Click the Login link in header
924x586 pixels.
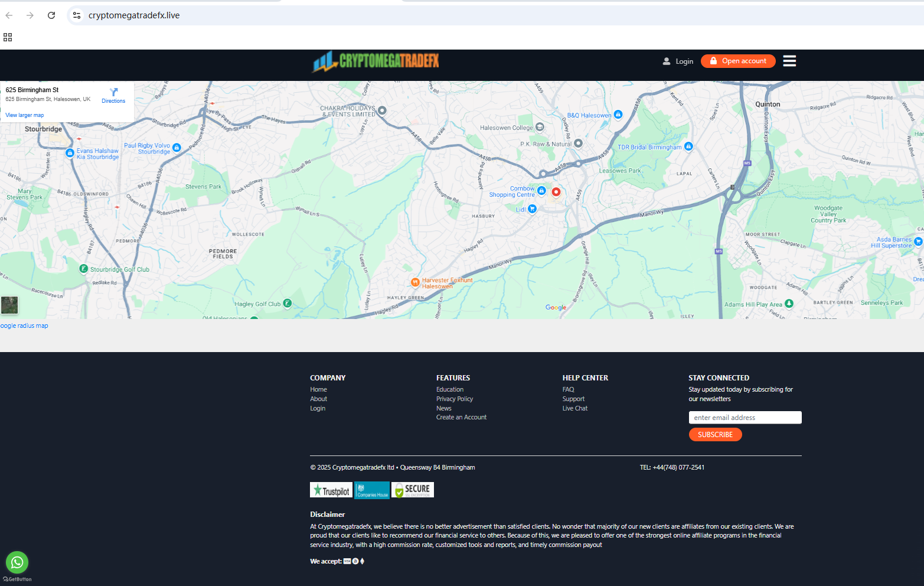pos(678,61)
